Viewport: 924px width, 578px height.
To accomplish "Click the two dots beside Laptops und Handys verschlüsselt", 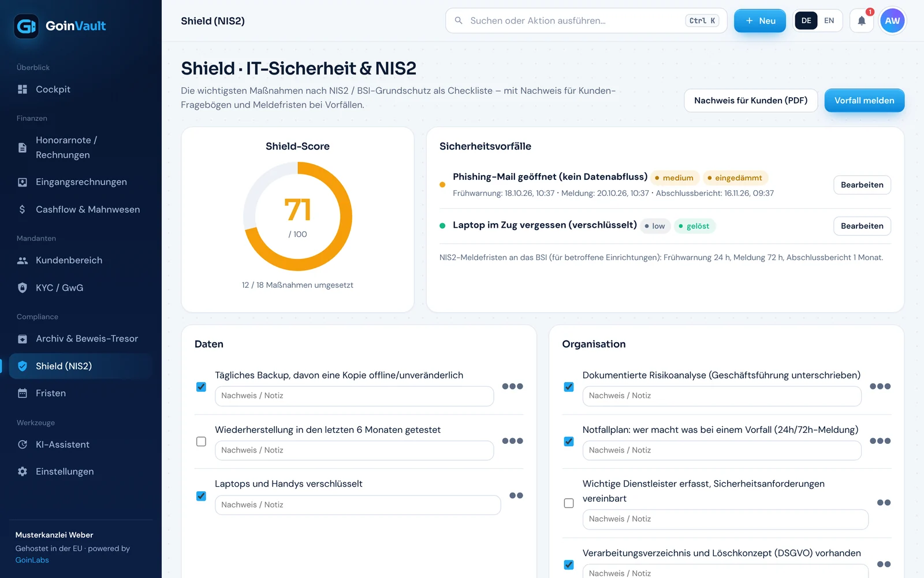I will click(x=516, y=495).
